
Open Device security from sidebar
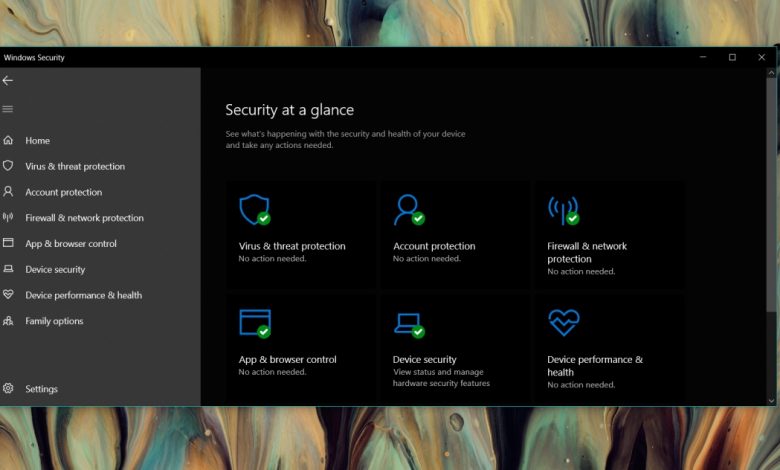point(55,270)
